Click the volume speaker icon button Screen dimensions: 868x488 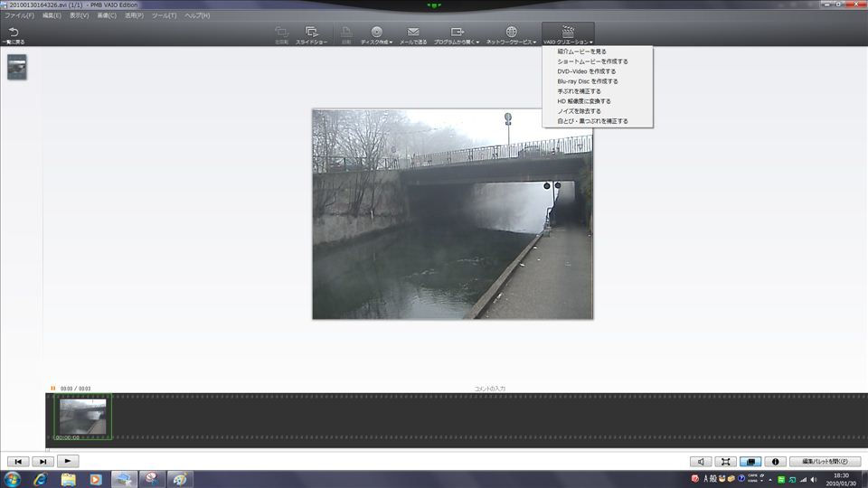pos(701,462)
